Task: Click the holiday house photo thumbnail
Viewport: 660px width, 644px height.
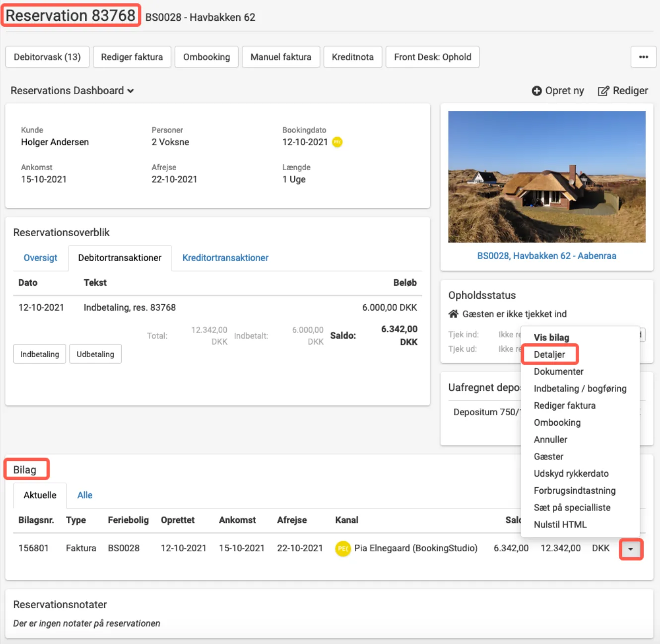Action: click(x=546, y=175)
